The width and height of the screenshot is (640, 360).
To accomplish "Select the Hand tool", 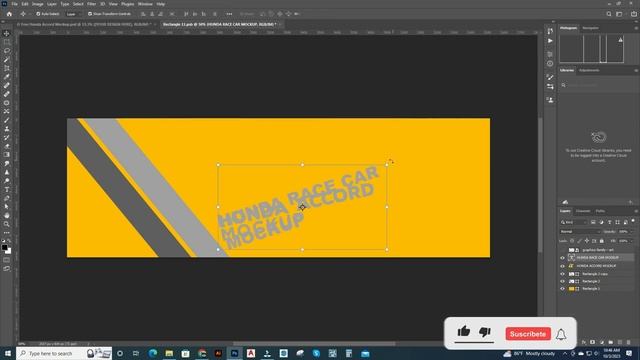I will [x=7, y=215].
